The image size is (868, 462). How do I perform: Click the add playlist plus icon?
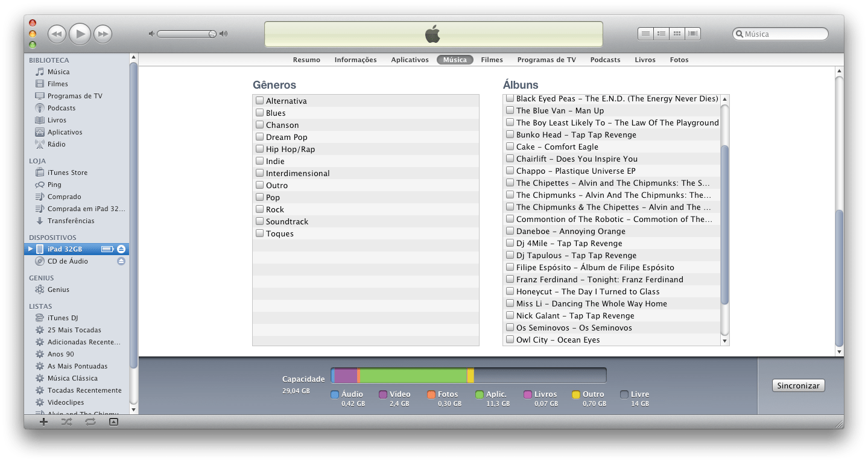click(x=43, y=422)
